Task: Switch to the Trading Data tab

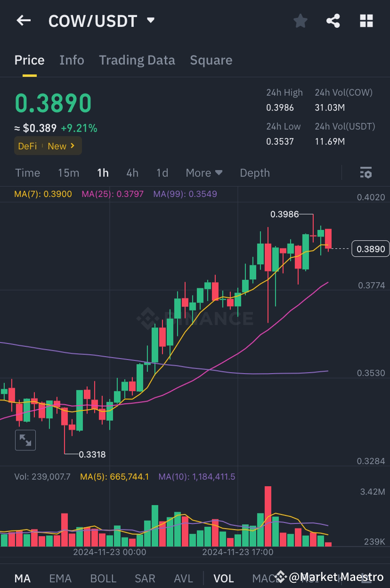Action: (137, 60)
